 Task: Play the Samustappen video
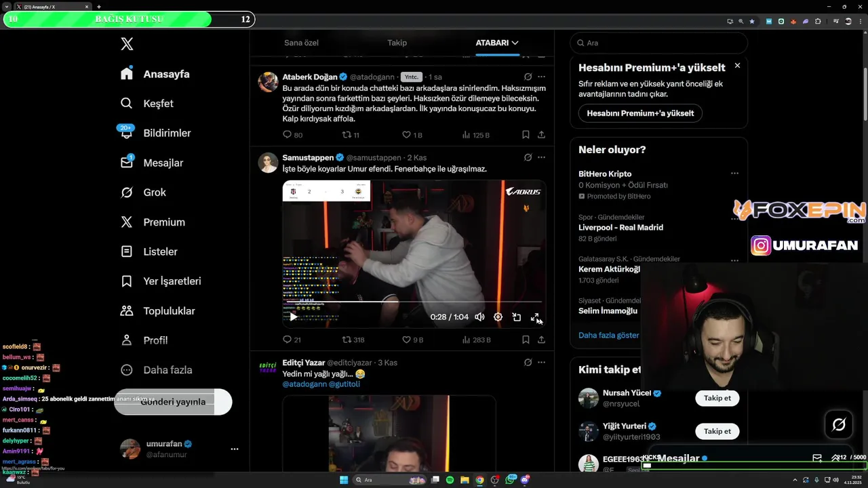coord(294,317)
